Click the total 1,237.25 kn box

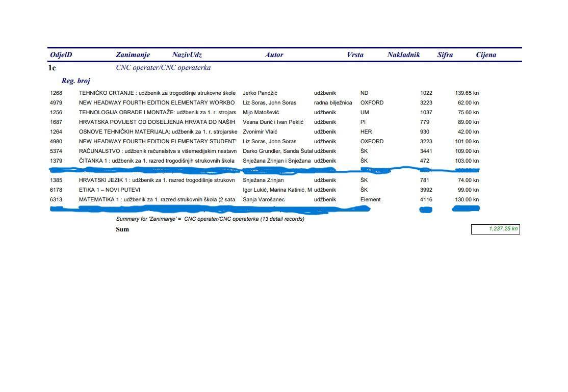(x=496, y=229)
